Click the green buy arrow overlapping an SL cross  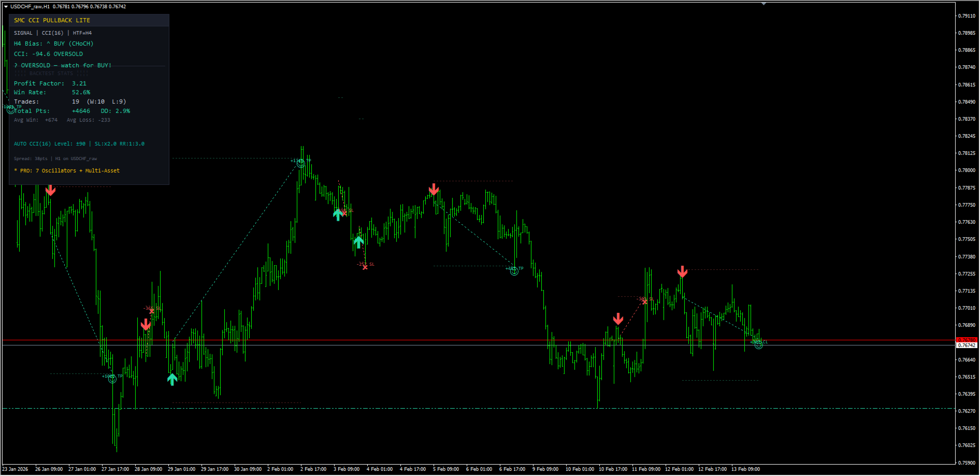[x=338, y=214]
